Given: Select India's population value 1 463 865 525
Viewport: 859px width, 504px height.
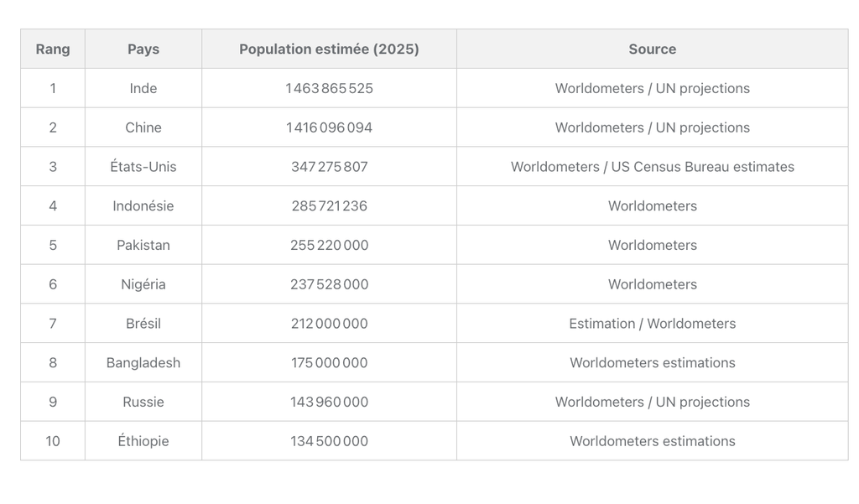Looking at the screenshot, I should [329, 88].
